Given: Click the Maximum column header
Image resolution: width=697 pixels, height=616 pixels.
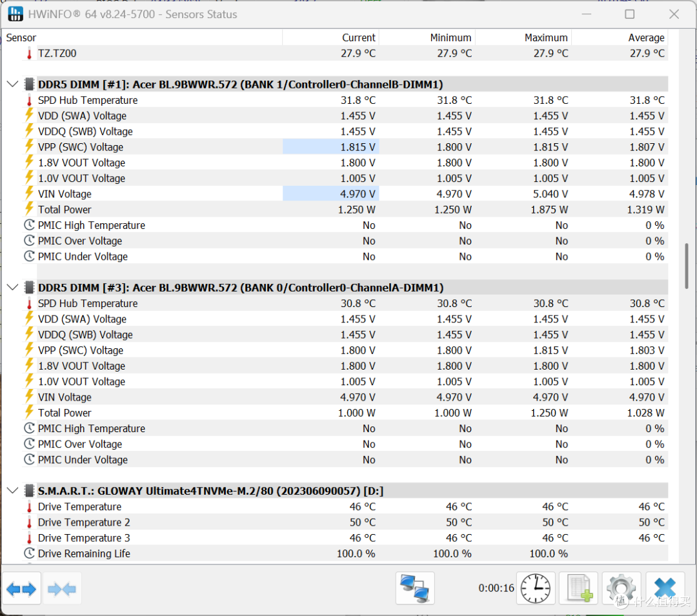Looking at the screenshot, I should (523, 38).
